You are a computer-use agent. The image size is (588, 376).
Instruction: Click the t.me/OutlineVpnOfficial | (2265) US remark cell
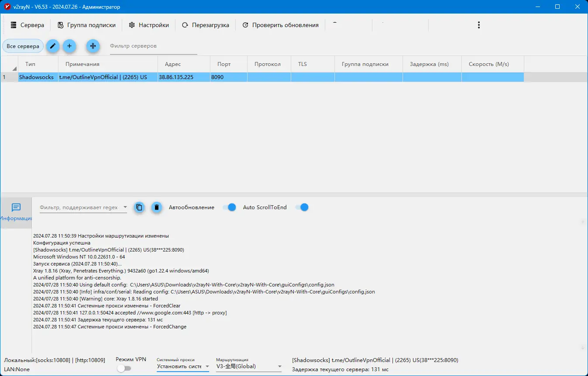coord(108,77)
